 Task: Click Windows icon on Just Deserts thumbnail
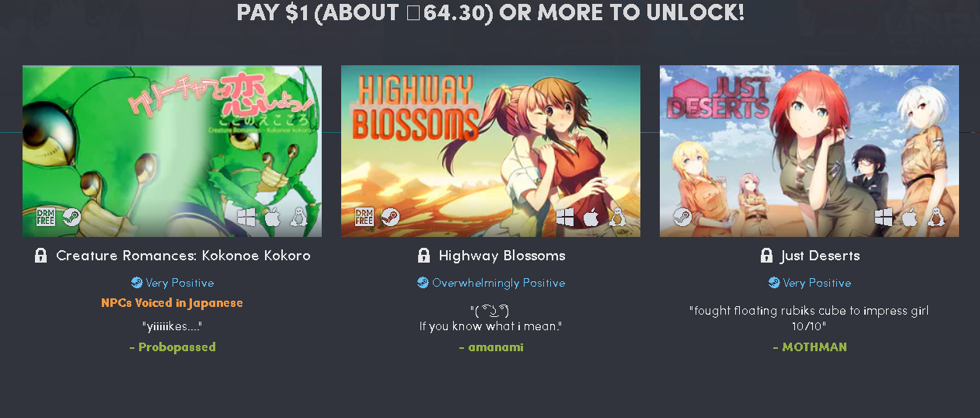(884, 217)
